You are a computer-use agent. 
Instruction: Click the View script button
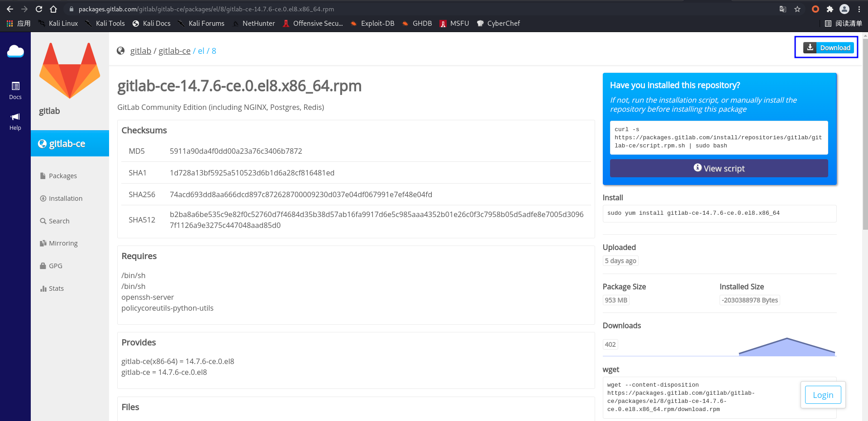click(719, 168)
